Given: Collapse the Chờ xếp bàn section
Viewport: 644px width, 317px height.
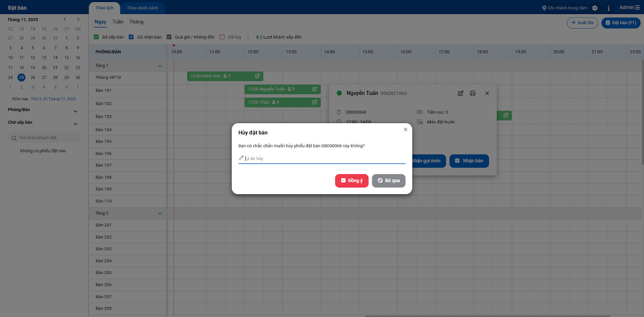Looking at the screenshot, I should click(x=75, y=124).
